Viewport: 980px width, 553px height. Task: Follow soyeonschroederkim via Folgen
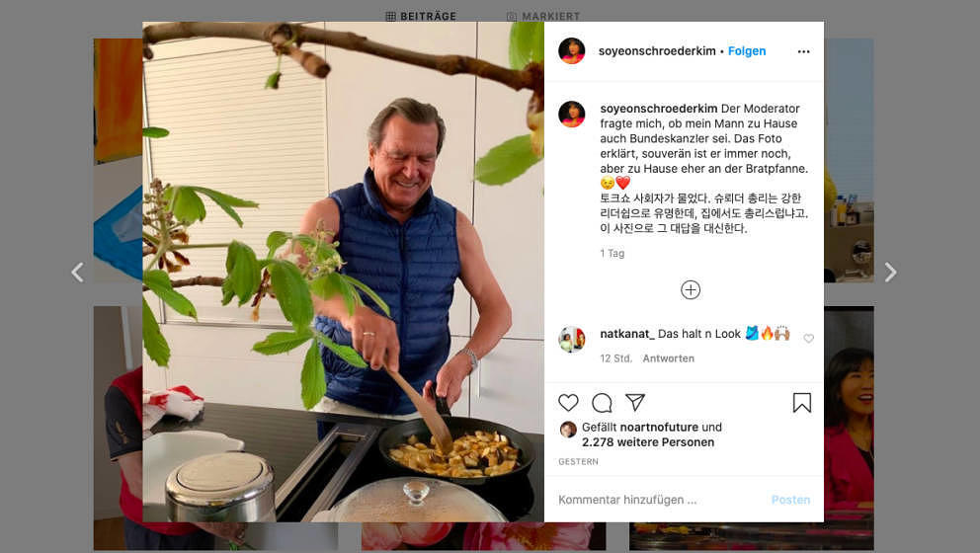(747, 51)
